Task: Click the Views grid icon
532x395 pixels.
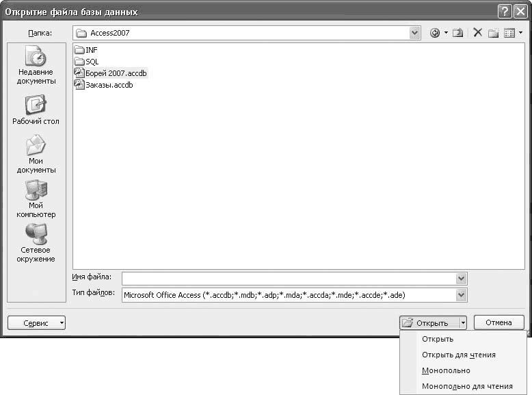Action: click(x=509, y=33)
